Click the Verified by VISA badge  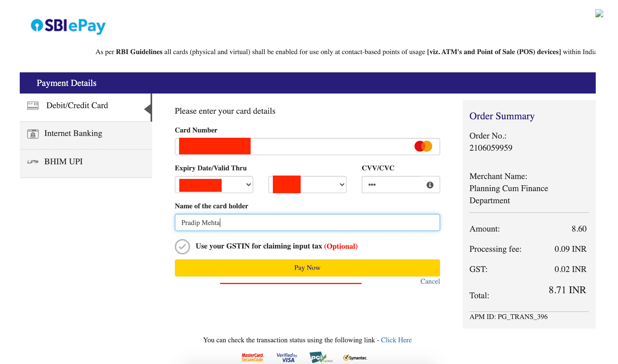click(x=287, y=357)
